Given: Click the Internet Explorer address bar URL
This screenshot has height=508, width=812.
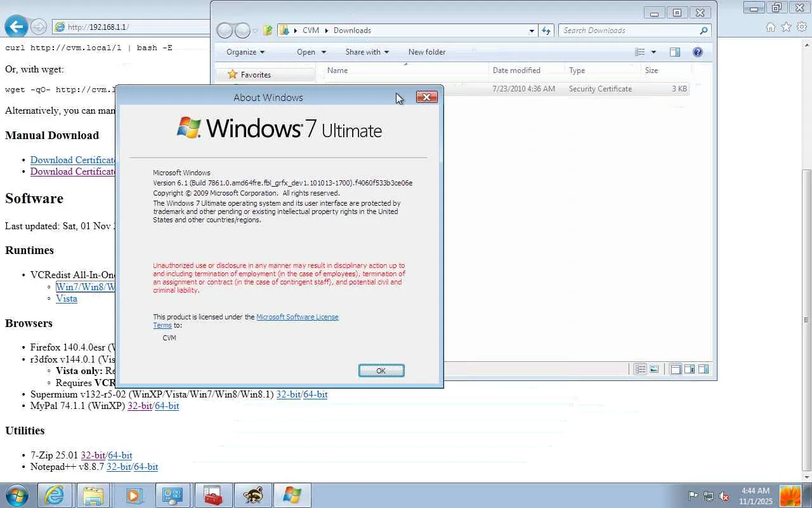Looking at the screenshot, I should [x=98, y=27].
